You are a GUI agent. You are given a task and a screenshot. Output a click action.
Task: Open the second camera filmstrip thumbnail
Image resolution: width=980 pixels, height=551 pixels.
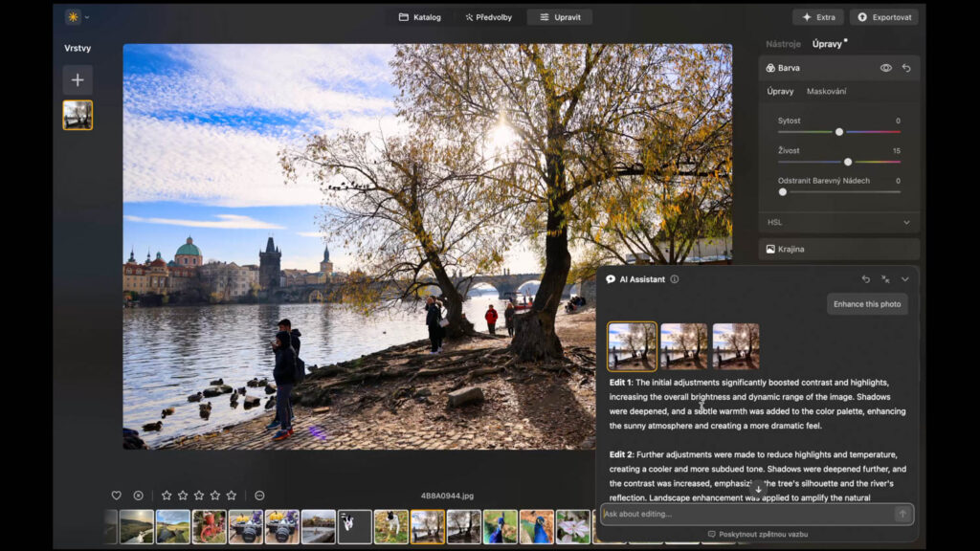tap(282, 527)
